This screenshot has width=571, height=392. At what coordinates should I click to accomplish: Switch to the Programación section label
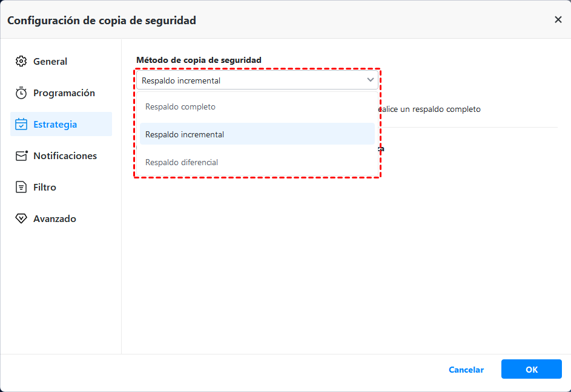[x=64, y=93]
